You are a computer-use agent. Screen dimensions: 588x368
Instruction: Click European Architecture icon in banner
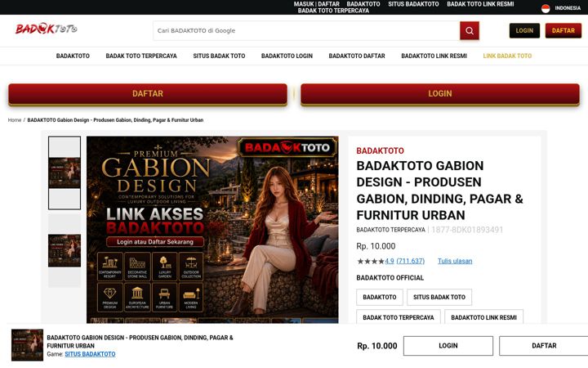coord(137,297)
